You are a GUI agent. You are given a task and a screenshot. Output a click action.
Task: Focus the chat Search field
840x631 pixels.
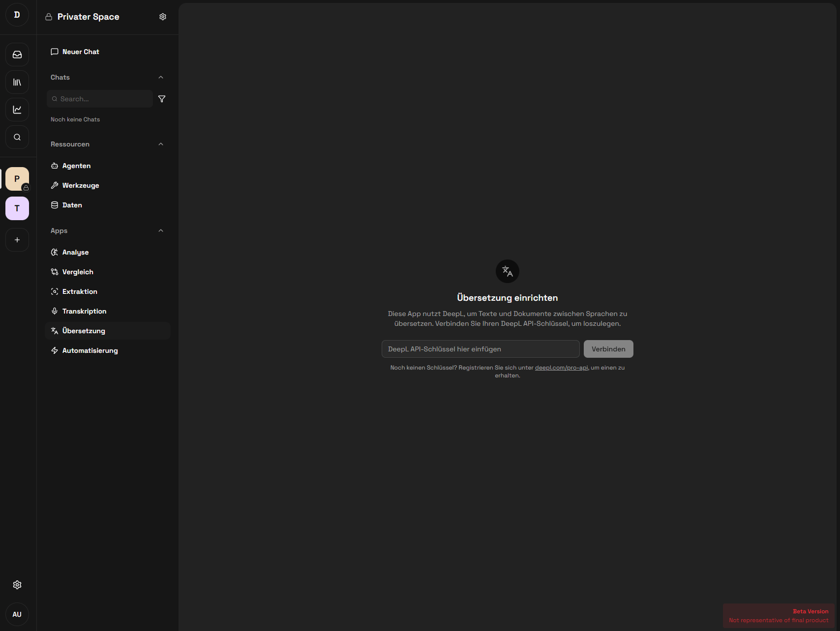(x=100, y=99)
